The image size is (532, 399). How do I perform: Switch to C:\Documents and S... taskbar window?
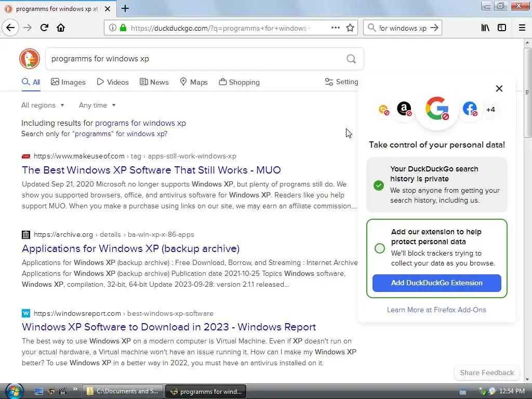[123, 391]
